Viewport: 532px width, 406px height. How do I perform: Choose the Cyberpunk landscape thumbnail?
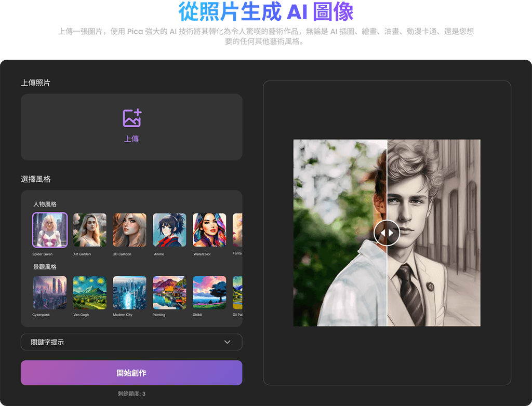pyautogui.click(x=50, y=292)
